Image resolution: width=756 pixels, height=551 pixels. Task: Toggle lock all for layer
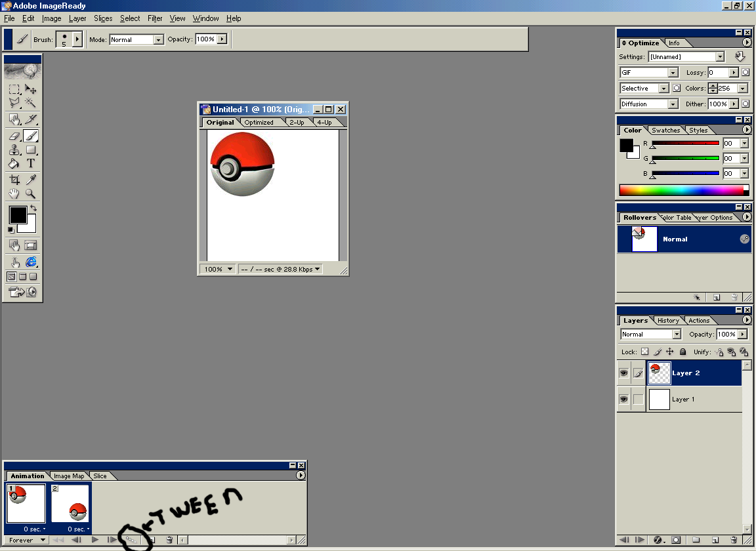(x=682, y=352)
